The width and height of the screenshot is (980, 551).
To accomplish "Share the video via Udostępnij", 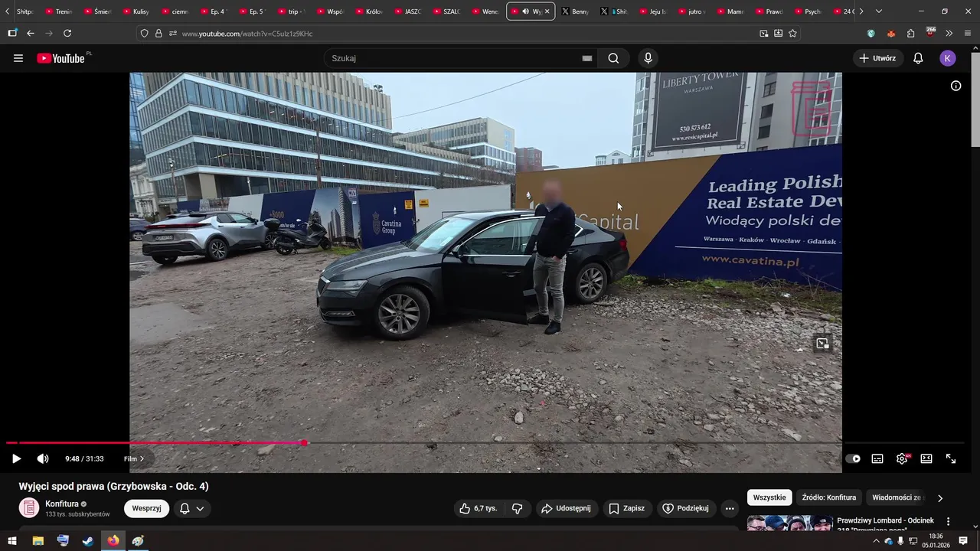I will (x=566, y=508).
